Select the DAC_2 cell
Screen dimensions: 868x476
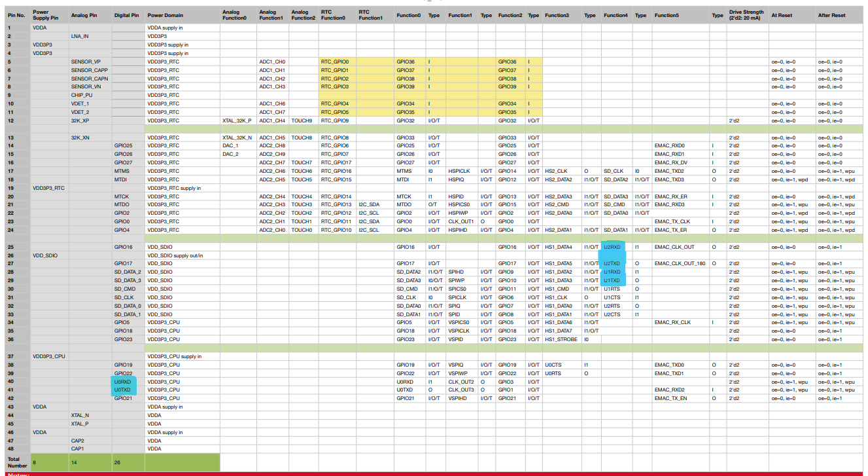238,154
